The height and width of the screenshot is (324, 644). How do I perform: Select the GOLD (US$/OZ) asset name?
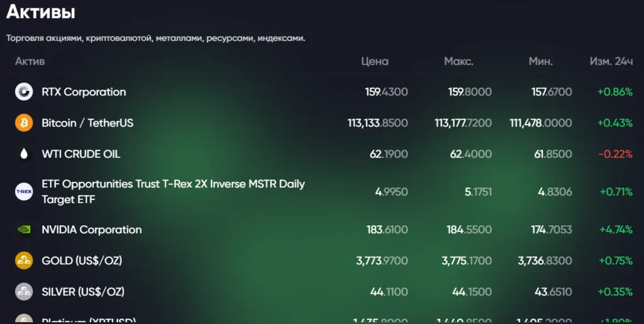(x=82, y=260)
